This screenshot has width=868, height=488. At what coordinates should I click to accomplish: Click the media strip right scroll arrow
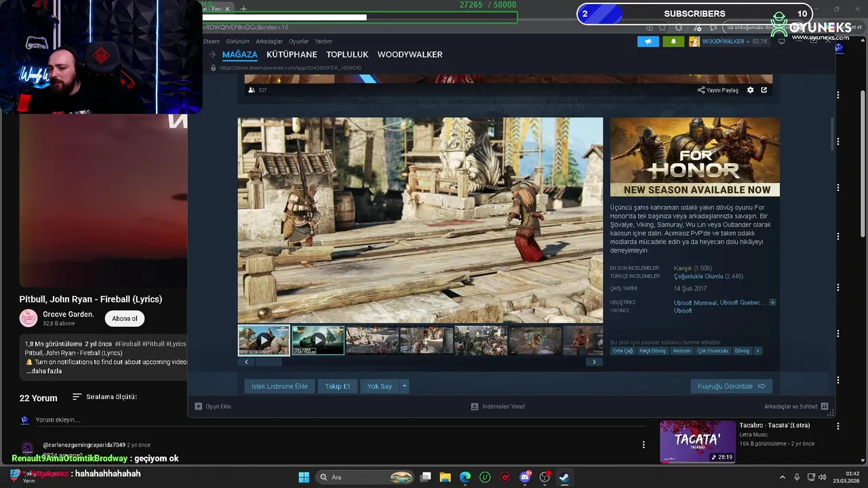(x=594, y=362)
